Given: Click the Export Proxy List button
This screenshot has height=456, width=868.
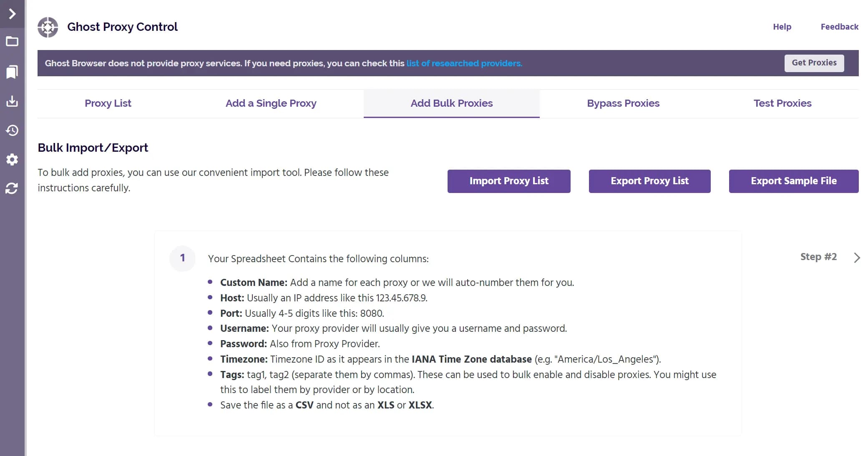Looking at the screenshot, I should coord(649,181).
